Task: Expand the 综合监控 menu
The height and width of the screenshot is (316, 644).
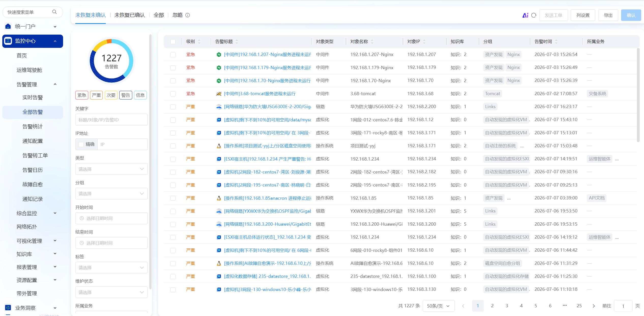Action: (55, 213)
